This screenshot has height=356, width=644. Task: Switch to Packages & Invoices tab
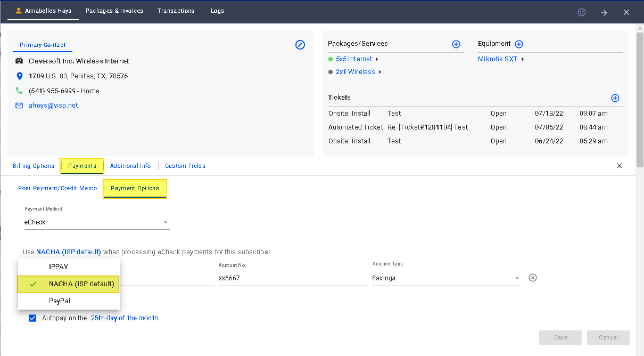tap(114, 11)
